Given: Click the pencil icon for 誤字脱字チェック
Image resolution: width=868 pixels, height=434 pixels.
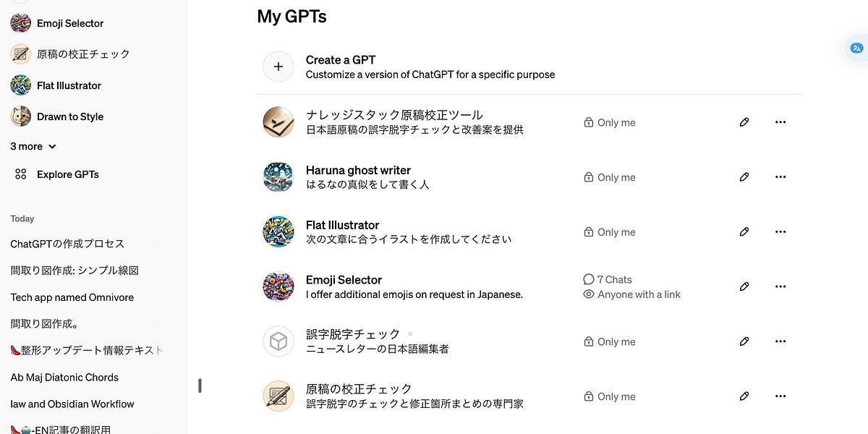Looking at the screenshot, I should 744,341.
